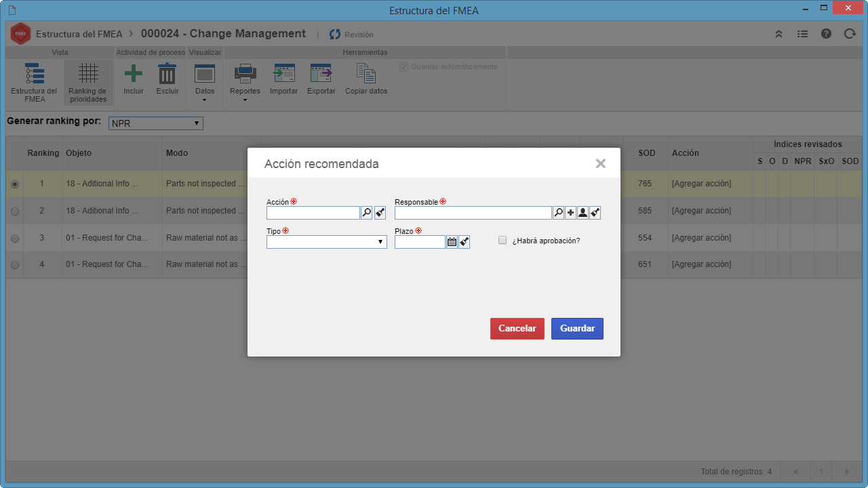Sort by Modo column header
868x488 pixels.
177,153
